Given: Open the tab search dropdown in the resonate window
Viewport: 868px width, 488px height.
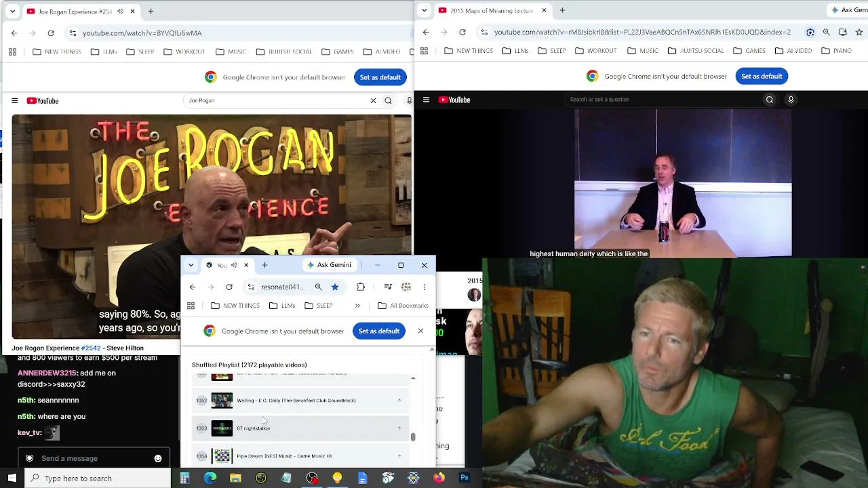Looking at the screenshot, I should click(191, 265).
